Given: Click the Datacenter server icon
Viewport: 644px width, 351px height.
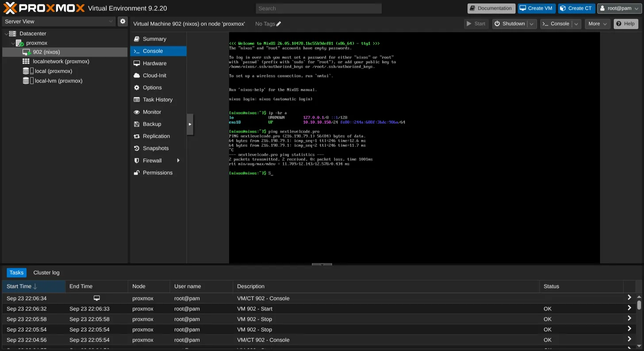Looking at the screenshot, I should point(12,34).
